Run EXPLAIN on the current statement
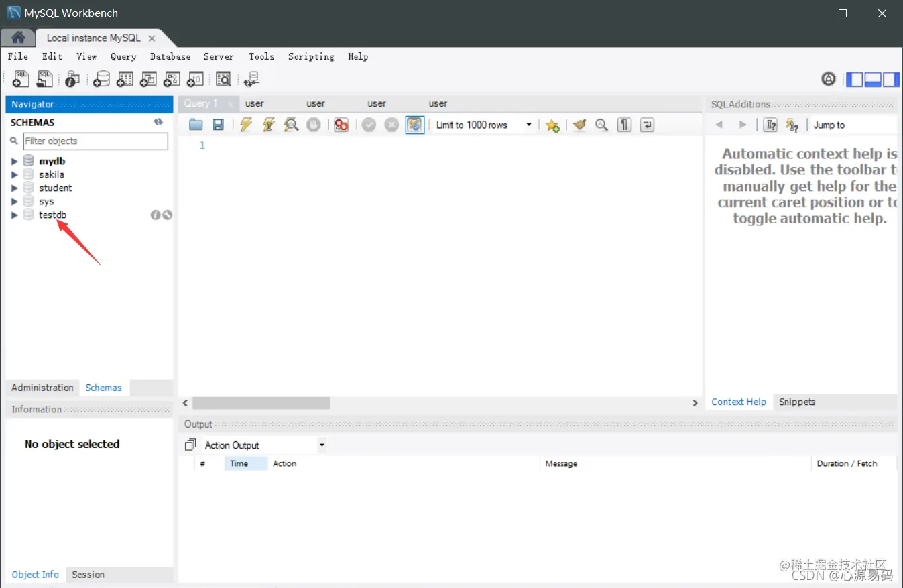Screen dimensions: 903x588 coord(291,125)
